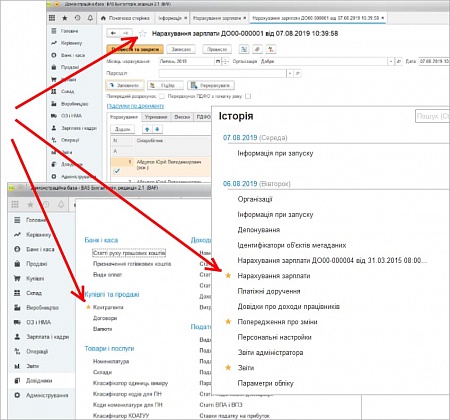Open the sections grid menu icon
Image resolution: width=450 pixels, height=420 pixels.
coord(52,18)
